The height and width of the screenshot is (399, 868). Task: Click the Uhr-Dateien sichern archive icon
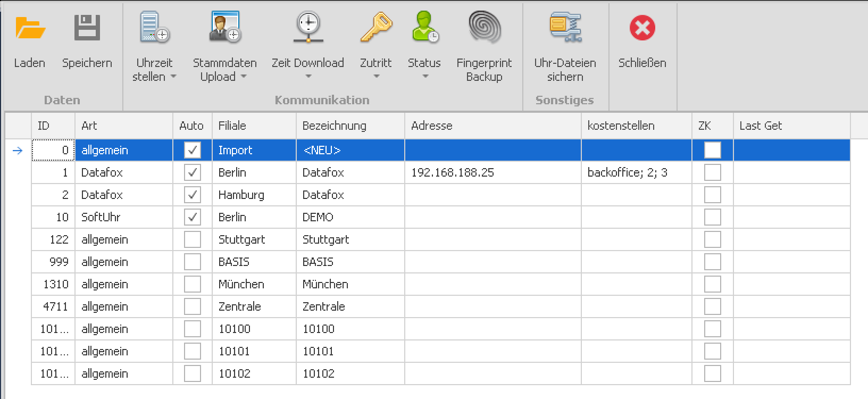[x=565, y=28]
